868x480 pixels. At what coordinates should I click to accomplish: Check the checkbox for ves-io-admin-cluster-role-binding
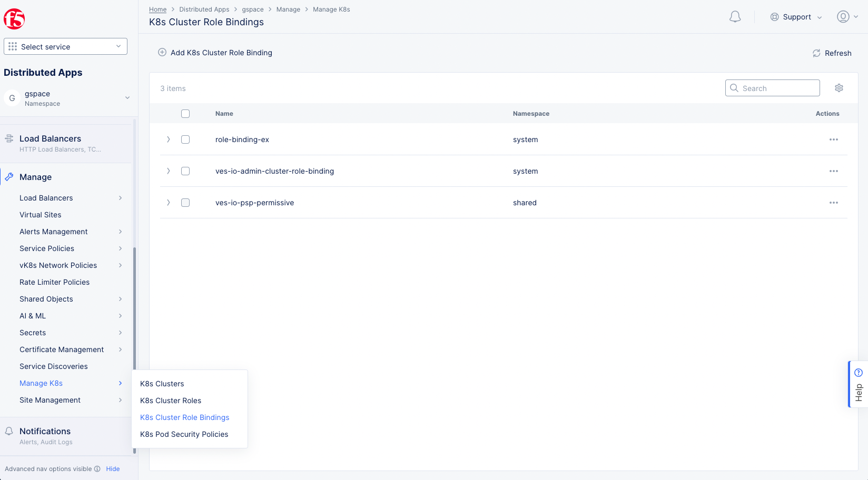coord(185,171)
